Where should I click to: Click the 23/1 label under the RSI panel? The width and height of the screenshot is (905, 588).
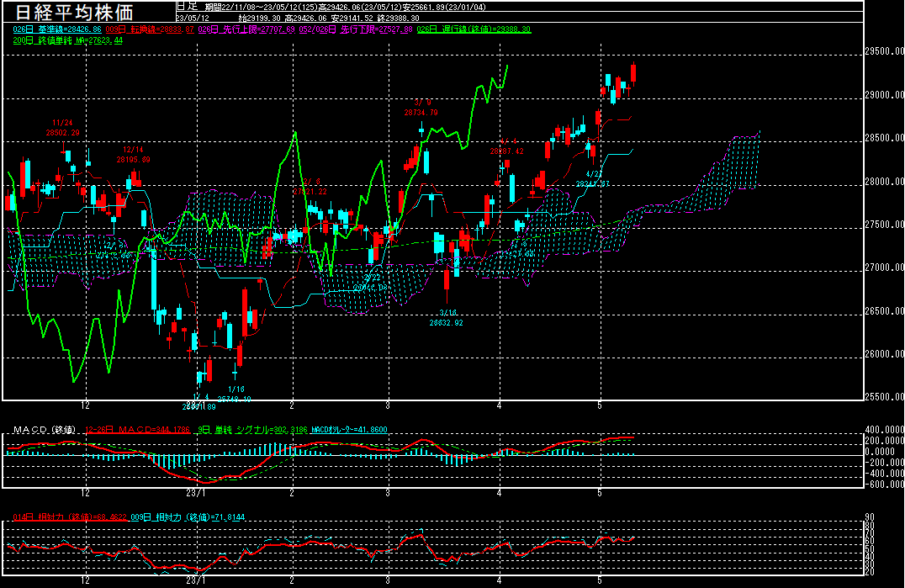(196, 580)
